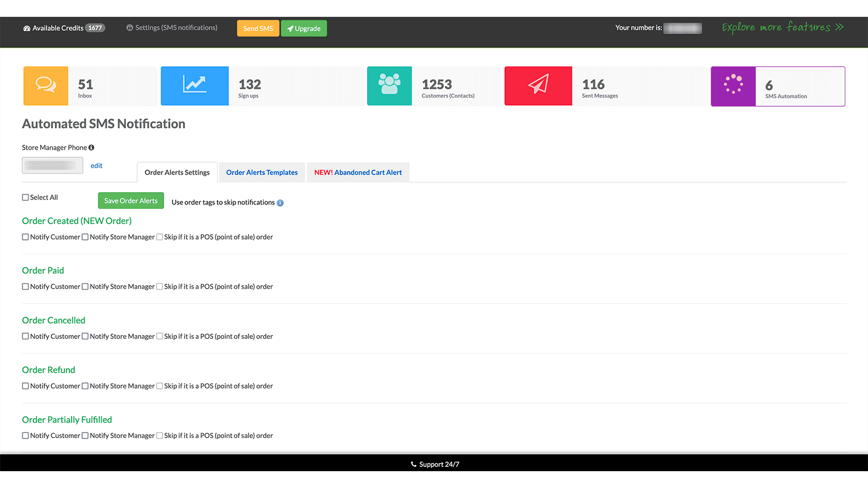Open the Inbox via chat bubble icon
The width and height of the screenshot is (868, 488).
coord(46,85)
